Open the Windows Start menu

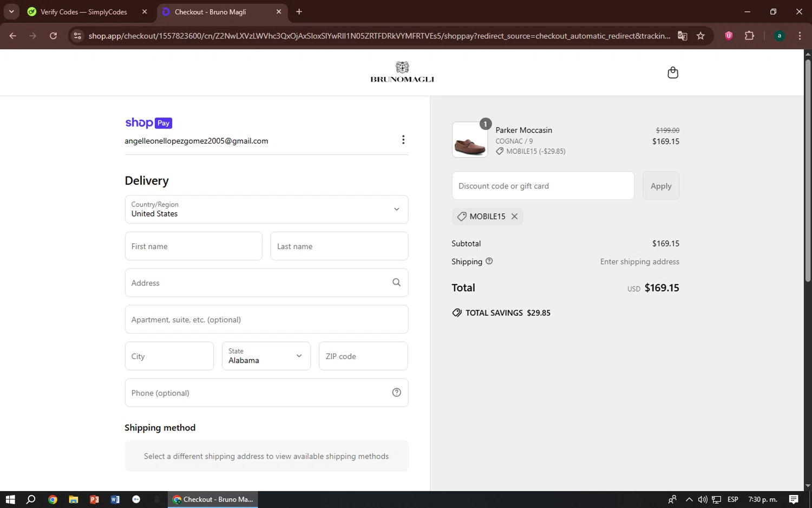[10, 499]
